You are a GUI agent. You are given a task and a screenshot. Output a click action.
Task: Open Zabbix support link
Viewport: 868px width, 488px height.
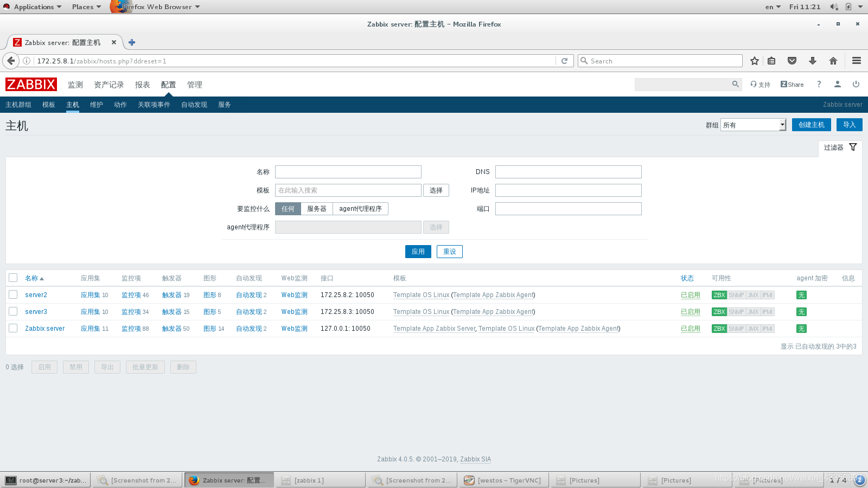click(x=761, y=85)
